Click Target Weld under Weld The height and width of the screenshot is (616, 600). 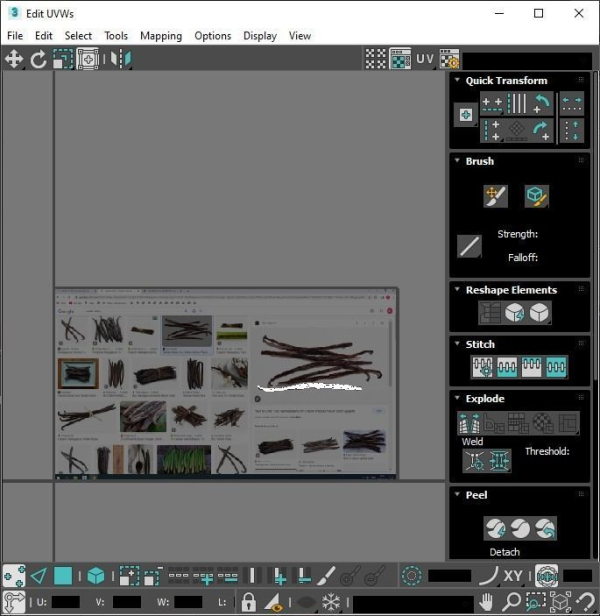(x=475, y=460)
